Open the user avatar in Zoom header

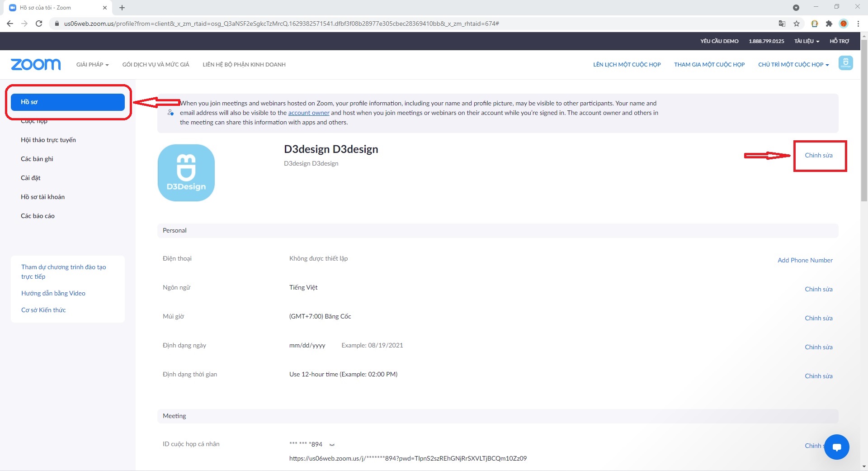click(846, 63)
